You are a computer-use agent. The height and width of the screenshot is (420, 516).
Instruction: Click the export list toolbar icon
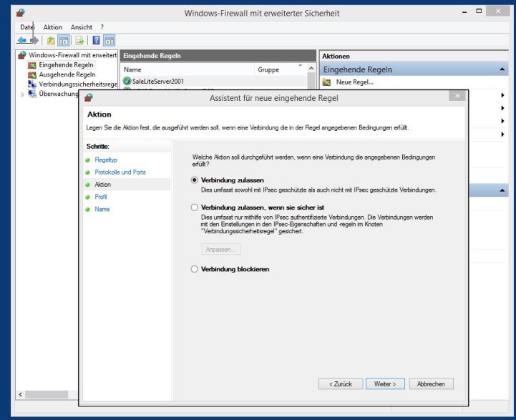click(x=79, y=41)
